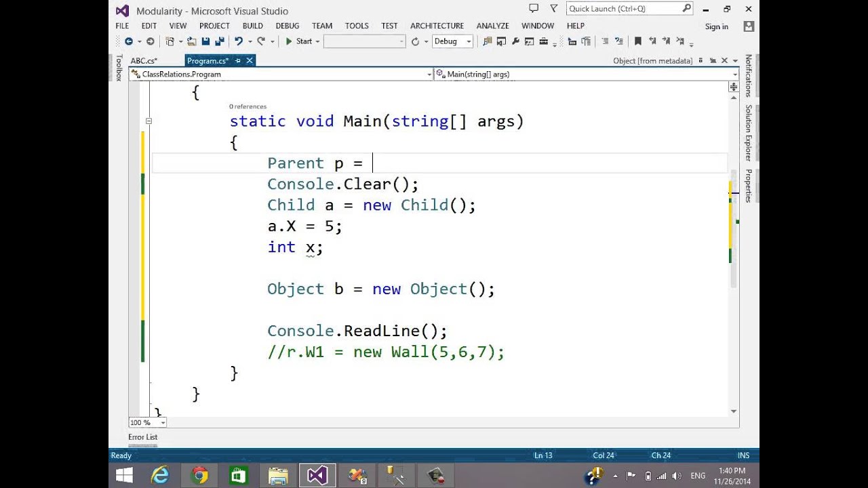Screen dimensions: 868x488
Task: Collapse the Main method outlining box
Action: (149, 121)
